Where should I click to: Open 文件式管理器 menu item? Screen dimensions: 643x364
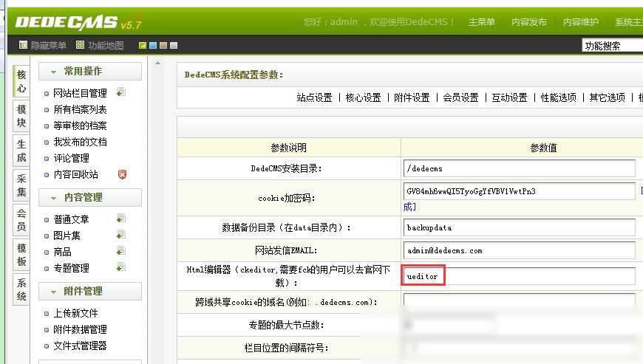(x=81, y=346)
